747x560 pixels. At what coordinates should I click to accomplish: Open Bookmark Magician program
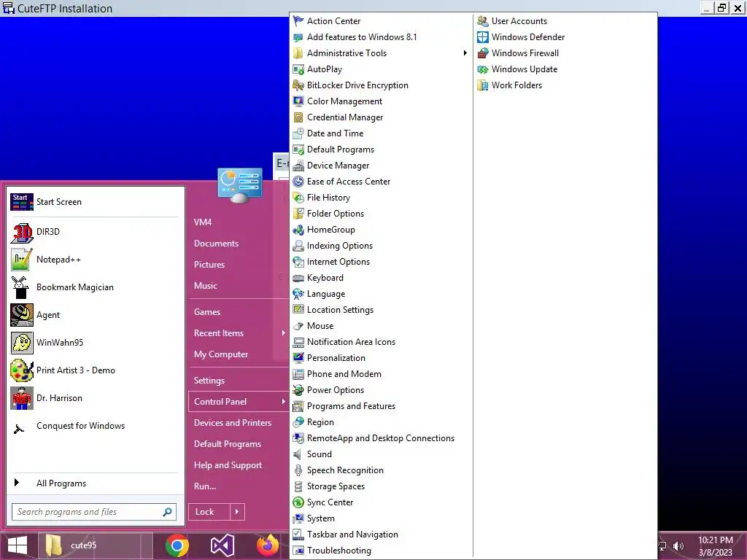[x=96, y=287]
